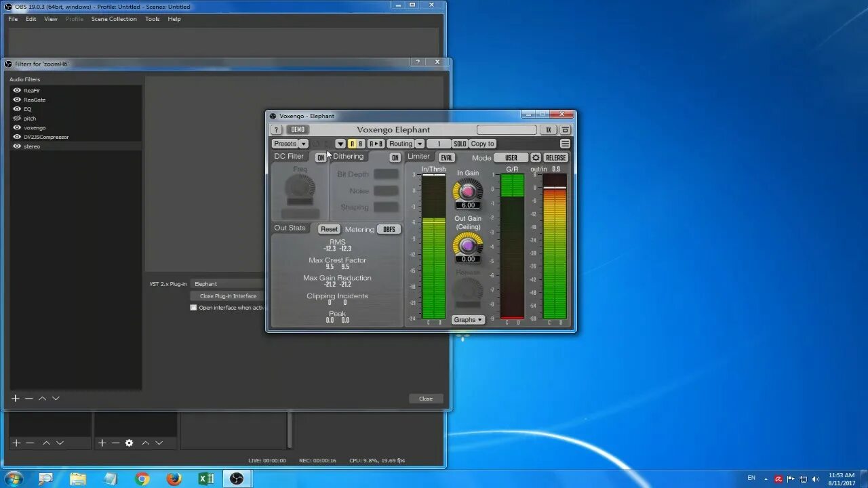
Task: Hide the DV2JSCompressor filter
Action: pyautogui.click(x=17, y=137)
